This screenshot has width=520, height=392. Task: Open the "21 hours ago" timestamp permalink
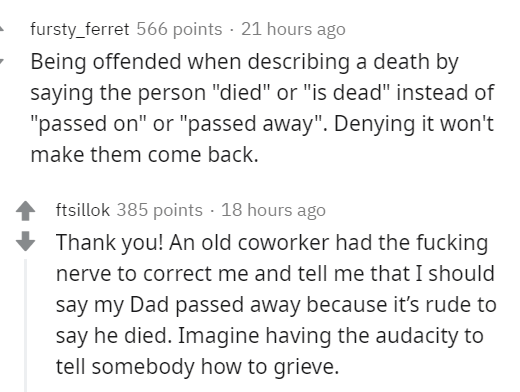pos(293,29)
